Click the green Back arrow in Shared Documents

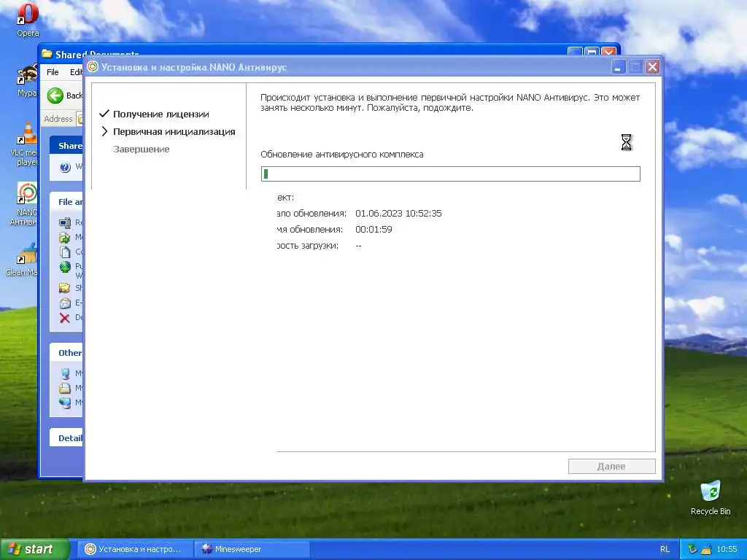(55, 96)
